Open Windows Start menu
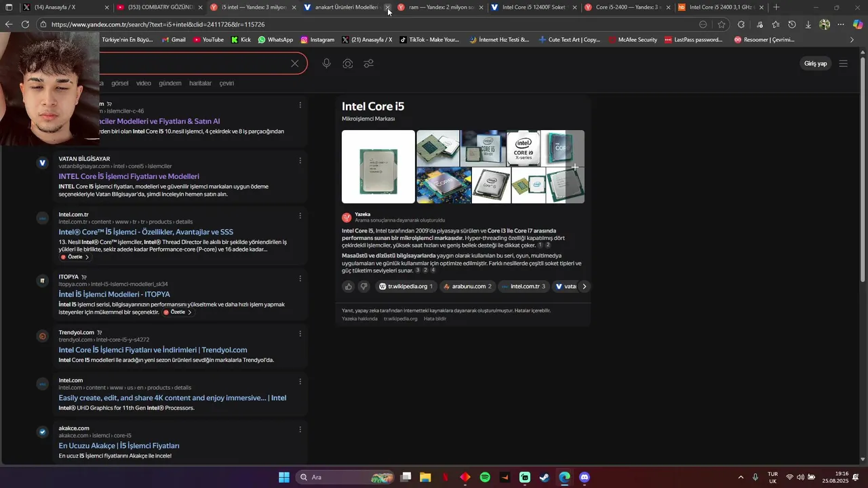Screen dimensions: 868x488 tap(284, 477)
